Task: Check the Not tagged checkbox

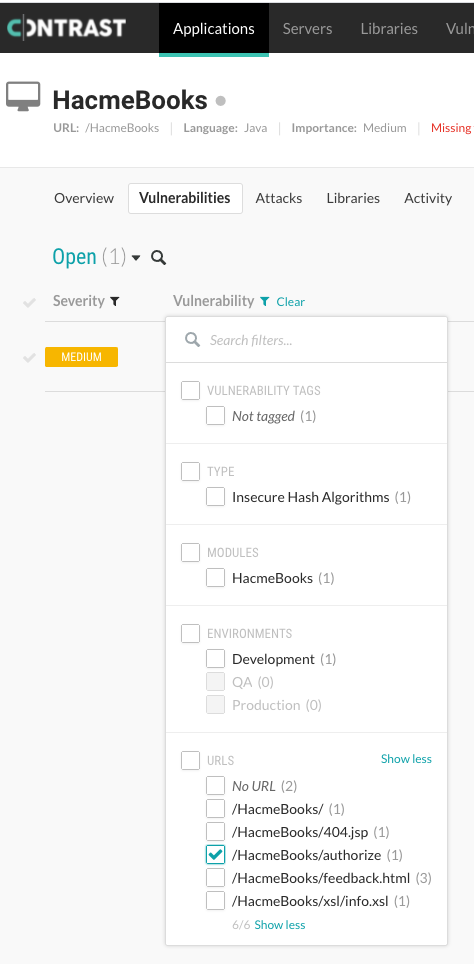Action: click(x=215, y=416)
